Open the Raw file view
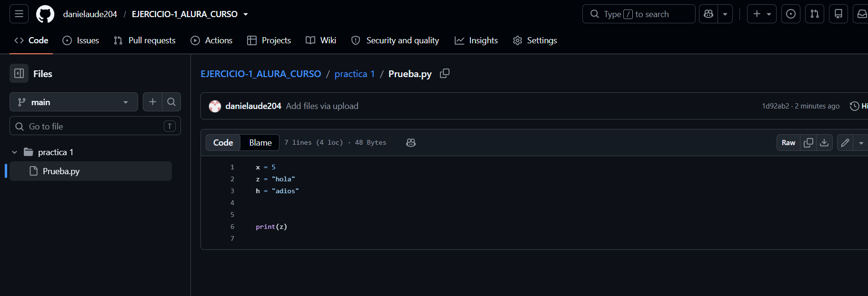Image resolution: width=868 pixels, height=296 pixels. [x=788, y=143]
